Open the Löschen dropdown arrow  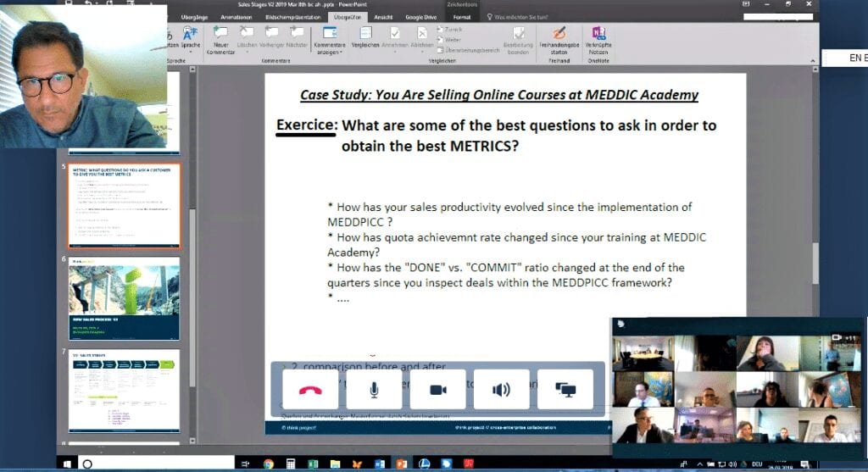pos(247,52)
